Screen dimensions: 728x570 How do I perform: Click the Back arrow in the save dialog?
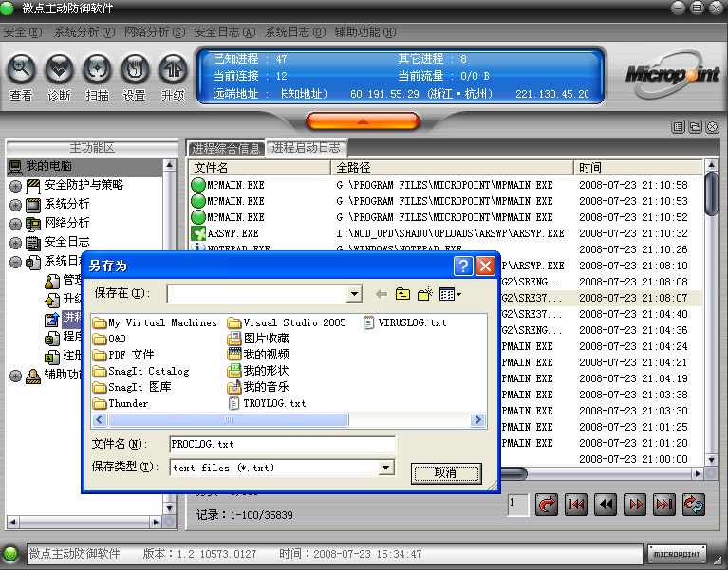click(x=382, y=294)
